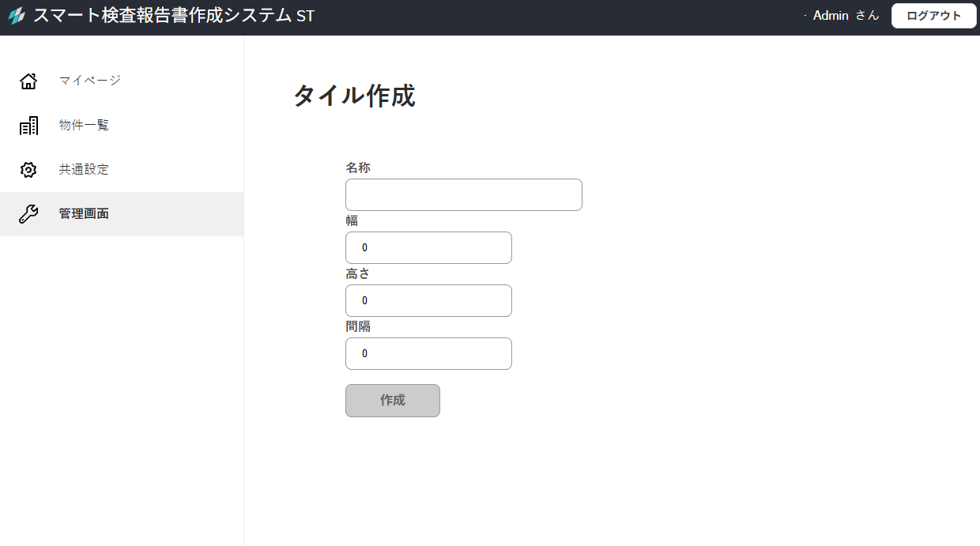
Task: Focus the 名称 text field
Action: point(463,195)
